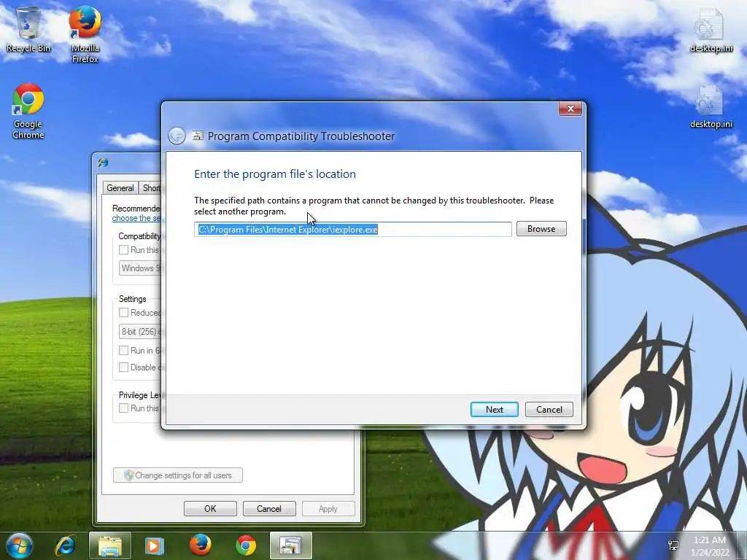The image size is (747, 560).
Task: Click the Browse button
Action: click(x=541, y=229)
